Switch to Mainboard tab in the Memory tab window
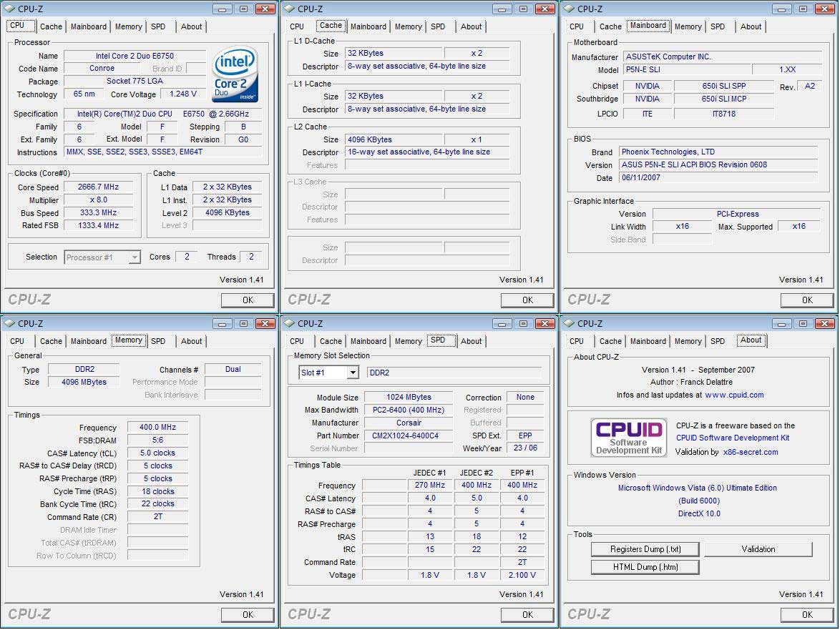This screenshot has height=630, width=840. pos(89,341)
